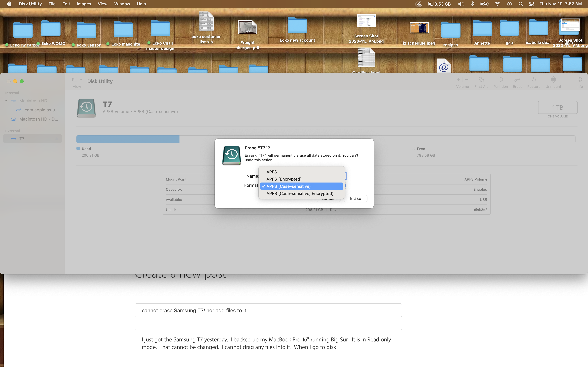Screen dimensions: 588x367
Task: Open the Window menu
Action: [122, 4]
